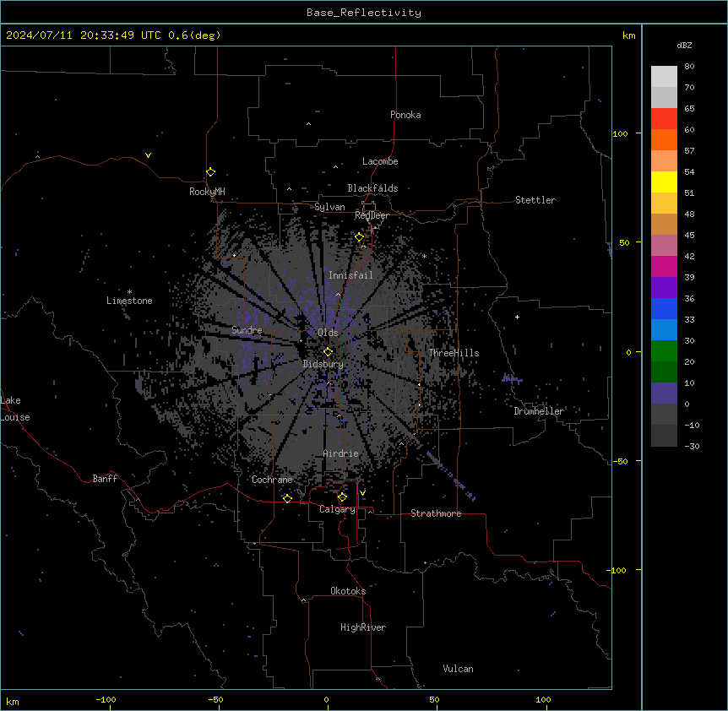Click the HighRiver label
This screenshot has width=728, height=711.
click(x=363, y=627)
